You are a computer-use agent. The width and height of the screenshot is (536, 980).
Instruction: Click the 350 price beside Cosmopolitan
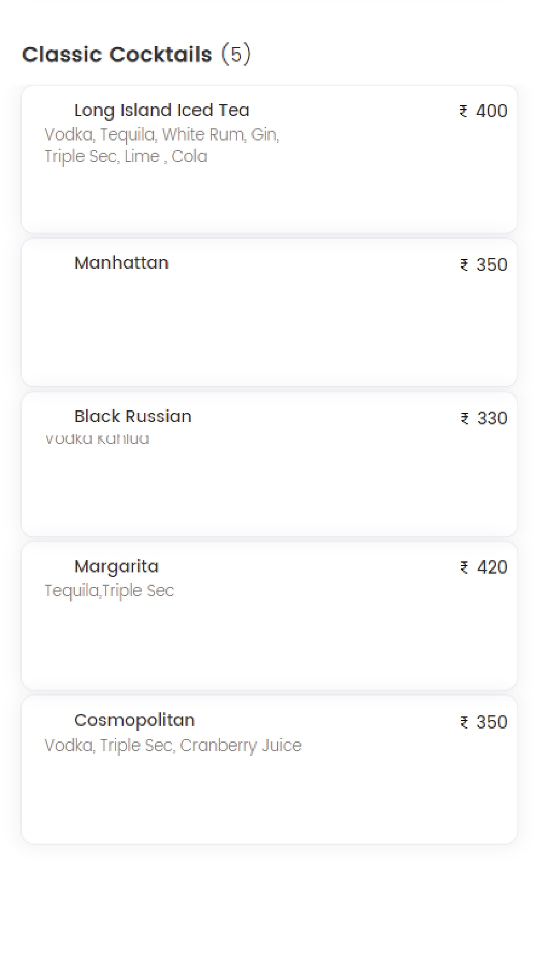click(x=491, y=722)
